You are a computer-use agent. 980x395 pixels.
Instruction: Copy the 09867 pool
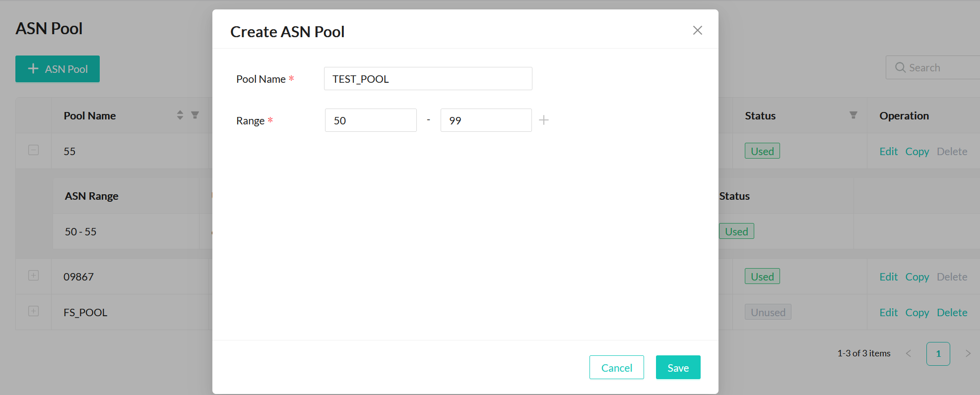click(917, 277)
